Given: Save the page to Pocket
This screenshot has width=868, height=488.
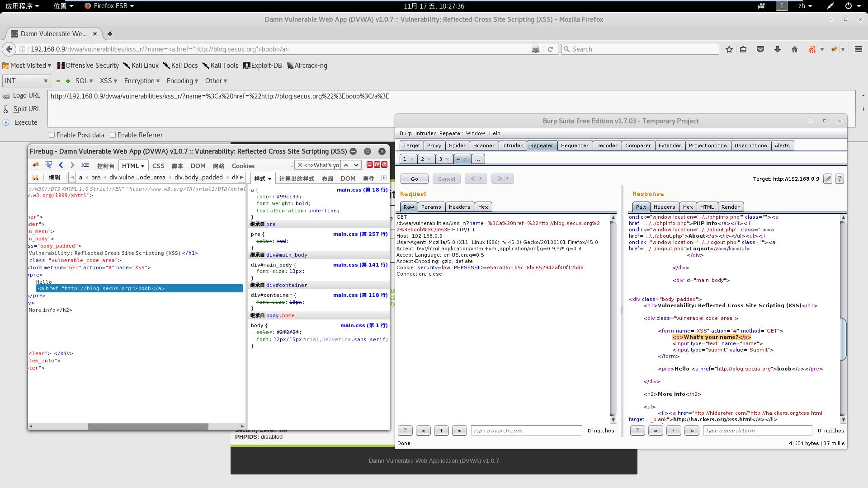Looking at the screenshot, I should 760,49.
